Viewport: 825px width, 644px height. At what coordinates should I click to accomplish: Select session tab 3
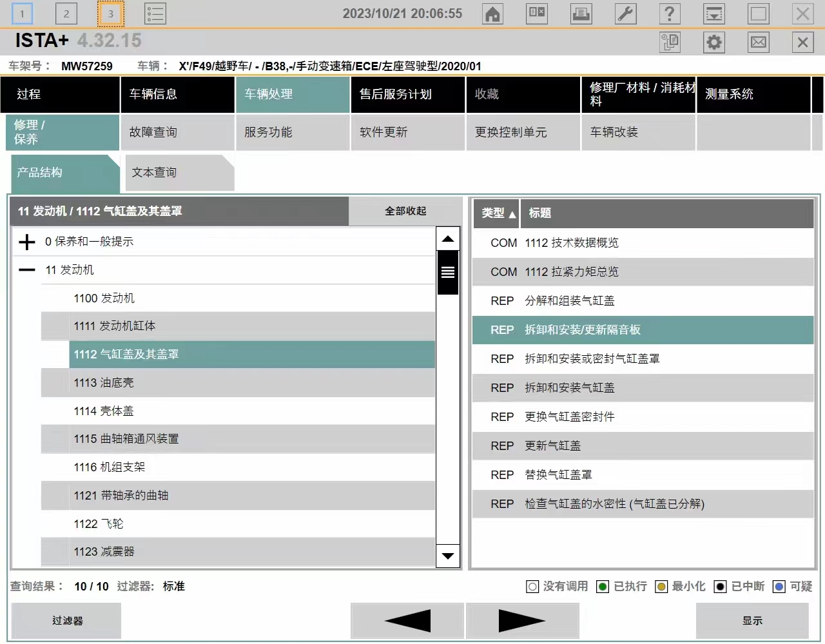click(x=110, y=14)
